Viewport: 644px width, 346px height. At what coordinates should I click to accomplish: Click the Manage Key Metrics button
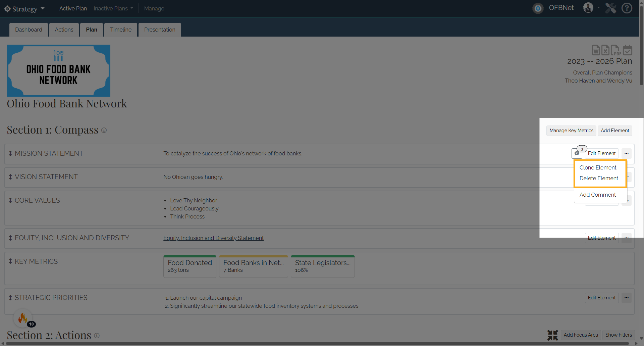pyautogui.click(x=572, y=131)
